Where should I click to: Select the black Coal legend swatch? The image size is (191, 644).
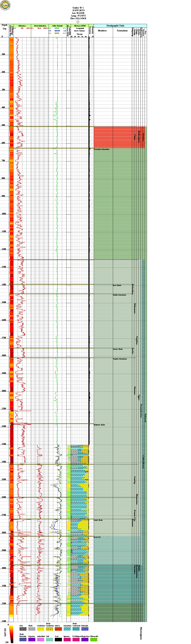58,640
